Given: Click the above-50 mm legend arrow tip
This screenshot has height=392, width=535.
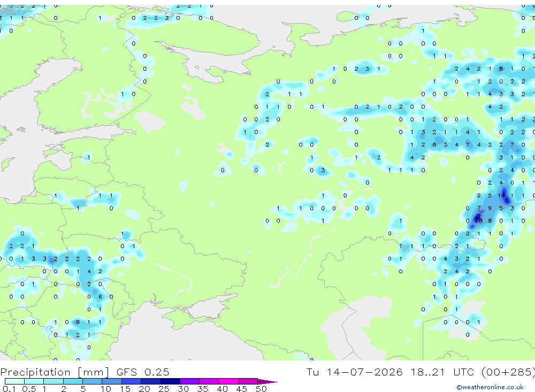Looking at the screenshot, I should [x=267, y=381].
